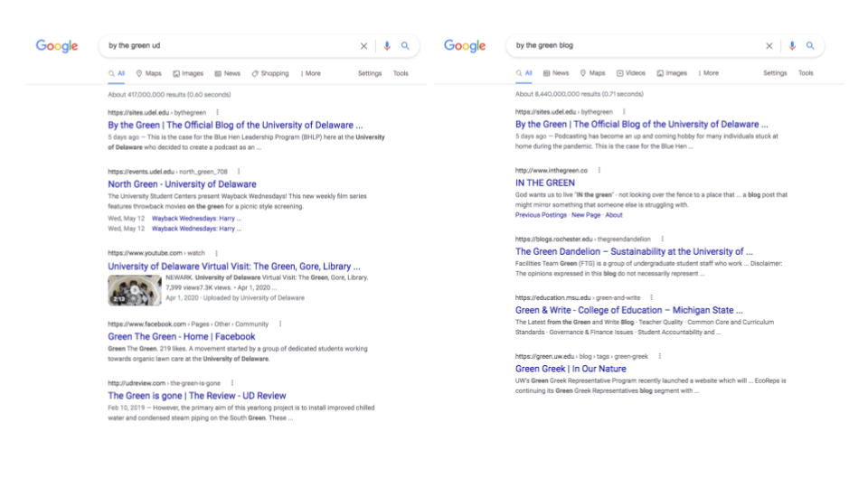Image resolution: width=868 pixels, height=488 pixels.
Task: Start voice search in left search box
Action: point(387,46)
